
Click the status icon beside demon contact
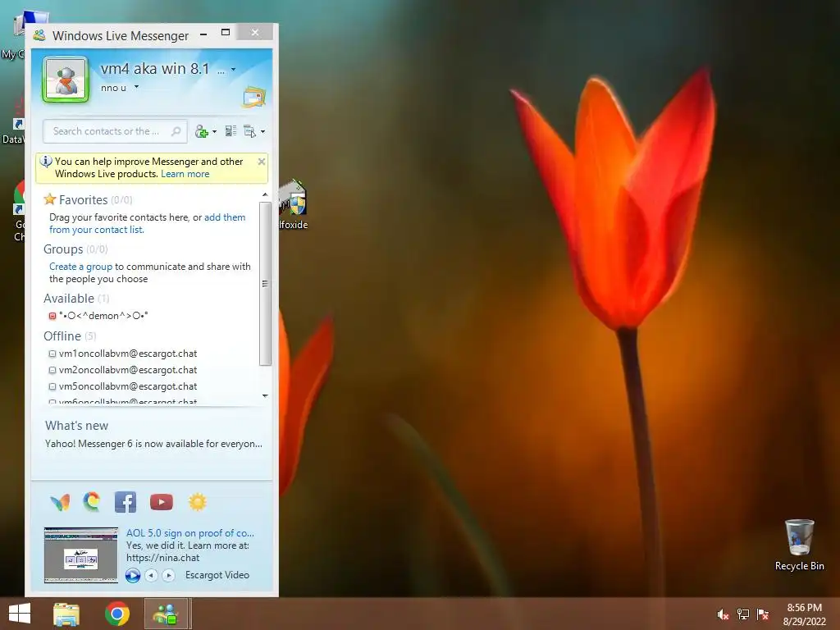click(x=52, y=316)
